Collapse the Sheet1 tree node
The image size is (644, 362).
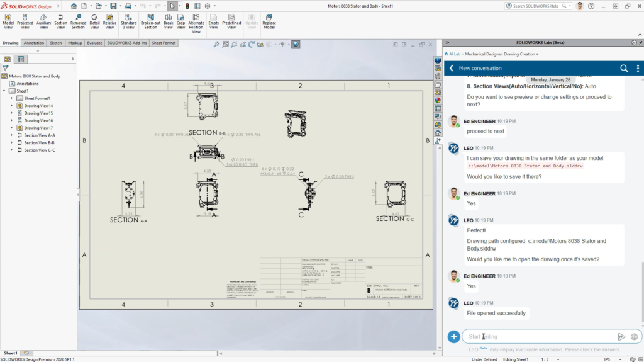point(4,91)
